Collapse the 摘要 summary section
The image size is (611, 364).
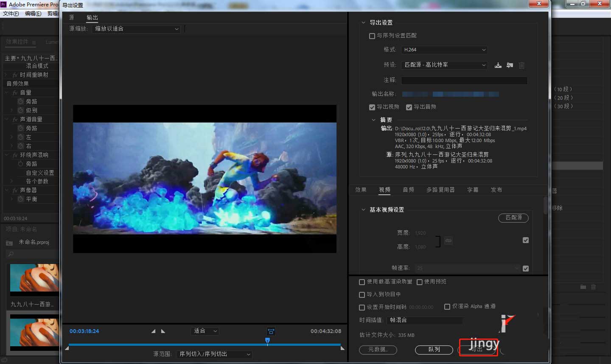point(373,120)
